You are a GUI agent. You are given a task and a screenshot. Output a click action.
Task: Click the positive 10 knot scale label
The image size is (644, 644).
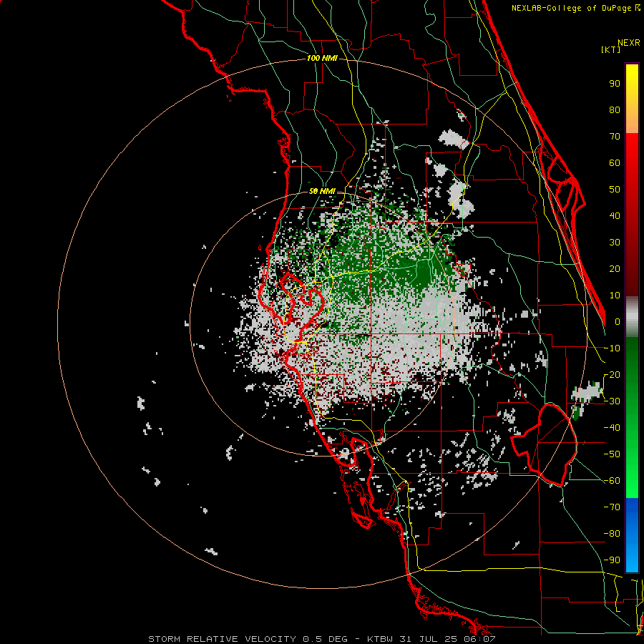tap(615, 296)
